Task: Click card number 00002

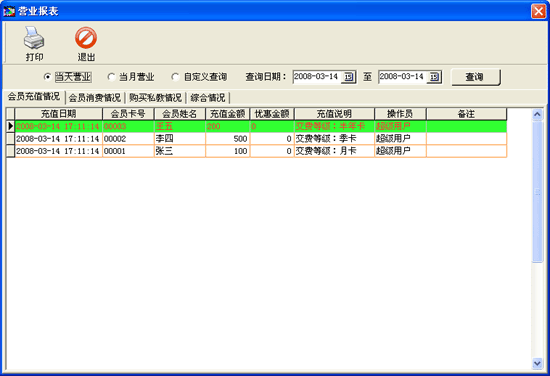Action: coord(128,139)
